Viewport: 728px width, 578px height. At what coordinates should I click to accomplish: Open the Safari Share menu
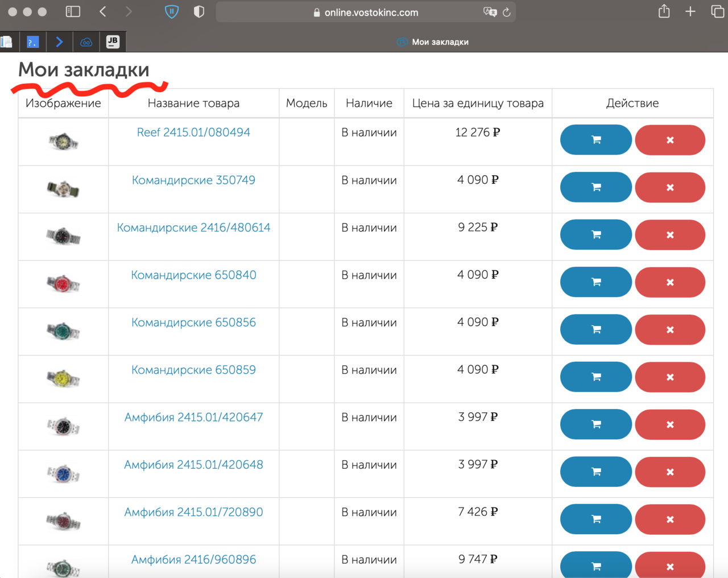[664, 12]
